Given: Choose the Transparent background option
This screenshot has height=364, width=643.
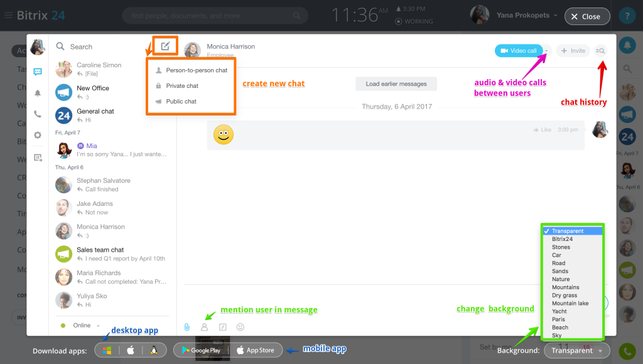Looking at the screenshot, I should pyautogui.click(x=573, y=231).
